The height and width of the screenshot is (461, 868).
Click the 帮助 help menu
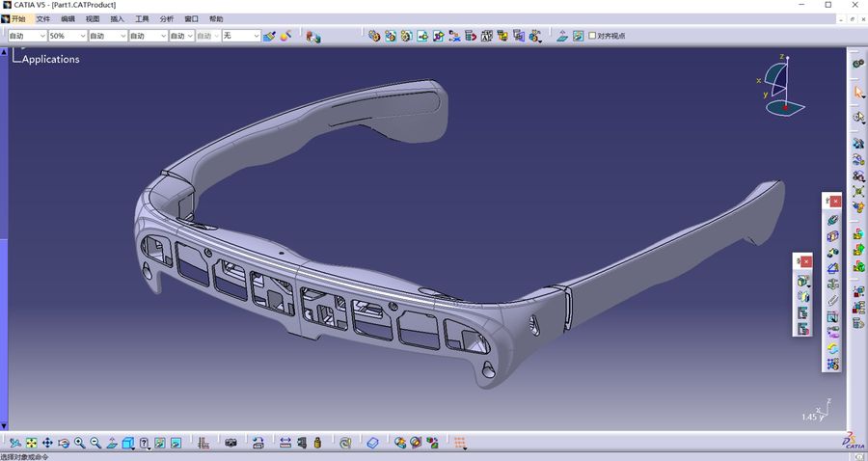[x=216, y=19]
